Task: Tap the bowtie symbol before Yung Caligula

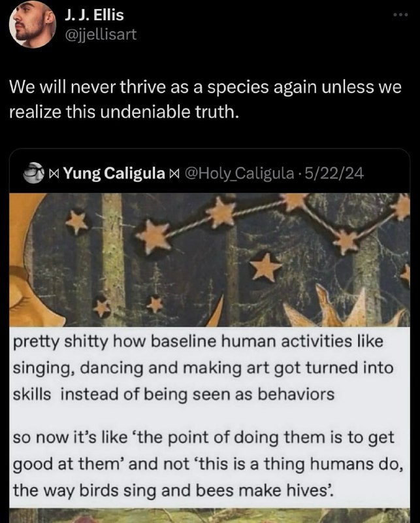Action: click(x=55, y=173)
